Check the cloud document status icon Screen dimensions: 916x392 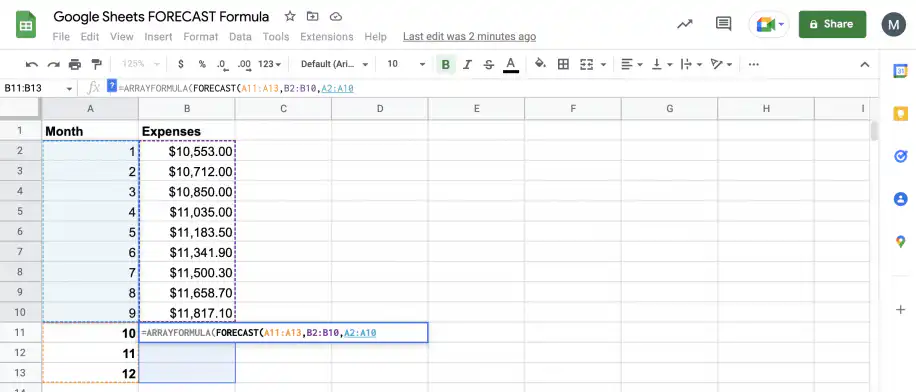pyautogui.click(x=335, y=16)
